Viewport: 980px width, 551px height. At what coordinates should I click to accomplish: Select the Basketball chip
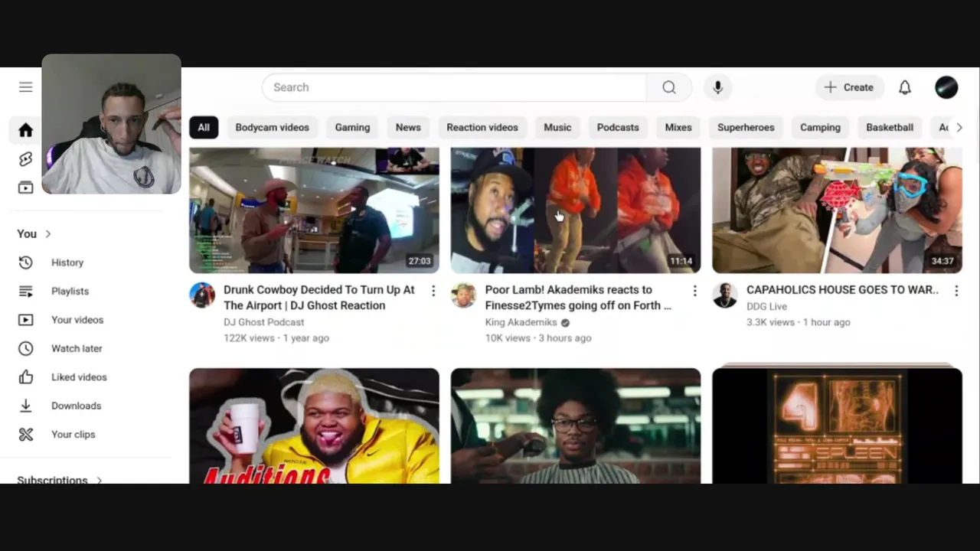tap(890, 128)
